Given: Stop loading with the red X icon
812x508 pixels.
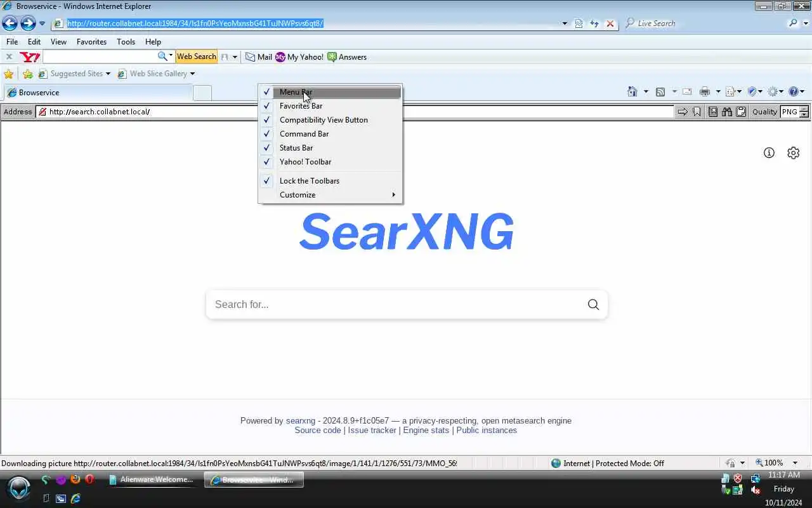Looking at the screenshot, I should click(x=610, y=23).
